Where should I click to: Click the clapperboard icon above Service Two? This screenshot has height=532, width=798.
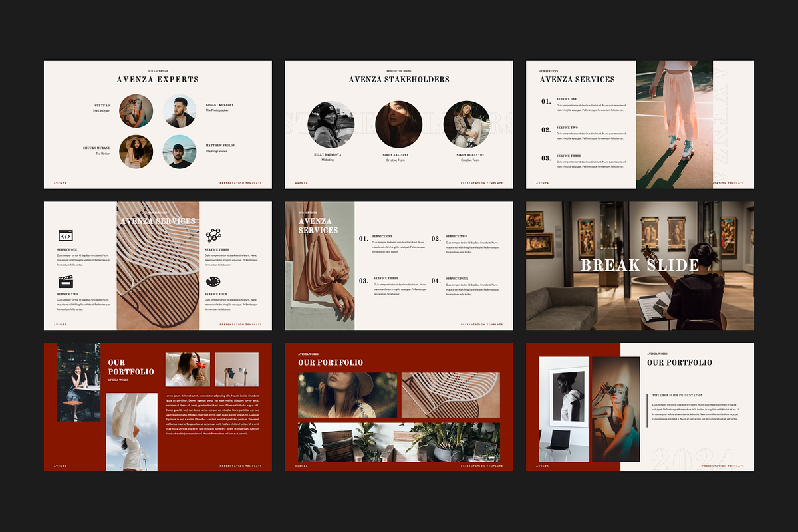coord(65,281)
